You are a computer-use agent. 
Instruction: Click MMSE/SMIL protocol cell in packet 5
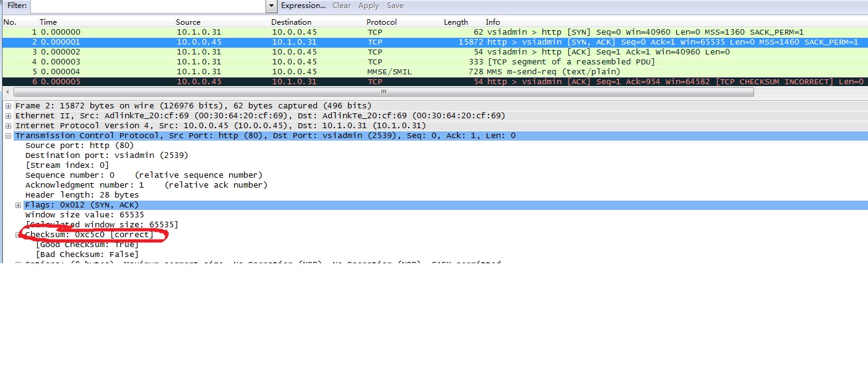click(389, 72)
